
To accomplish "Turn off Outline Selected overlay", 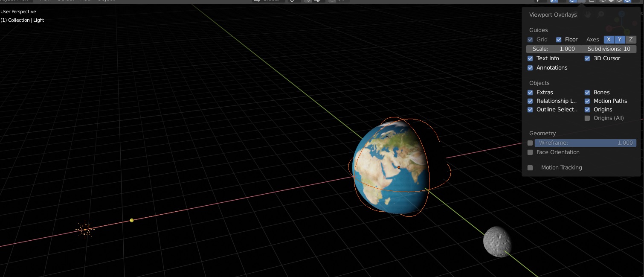I will click(530, 110).
